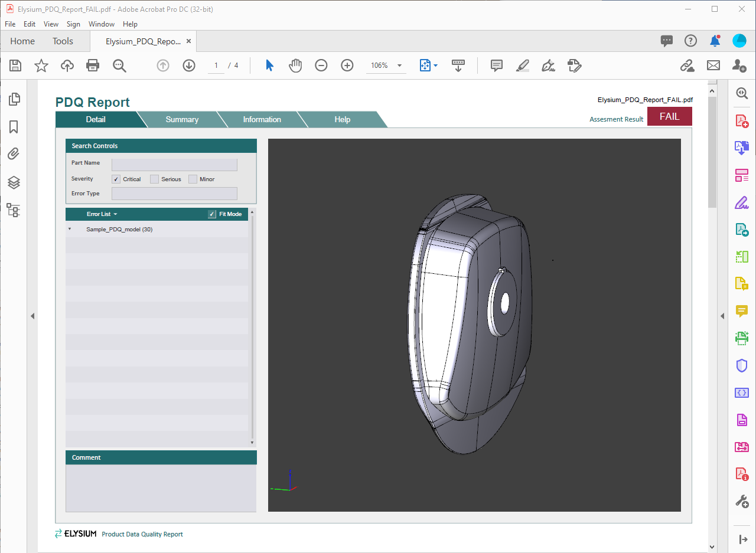Open the Bookmarks panel

point(13,126)
